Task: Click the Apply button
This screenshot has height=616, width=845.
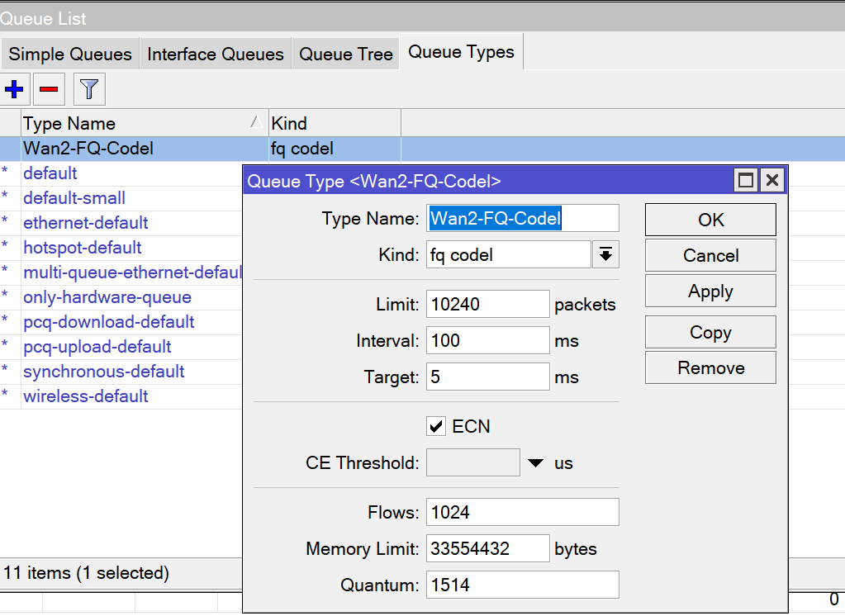Action: click(710, 291)
